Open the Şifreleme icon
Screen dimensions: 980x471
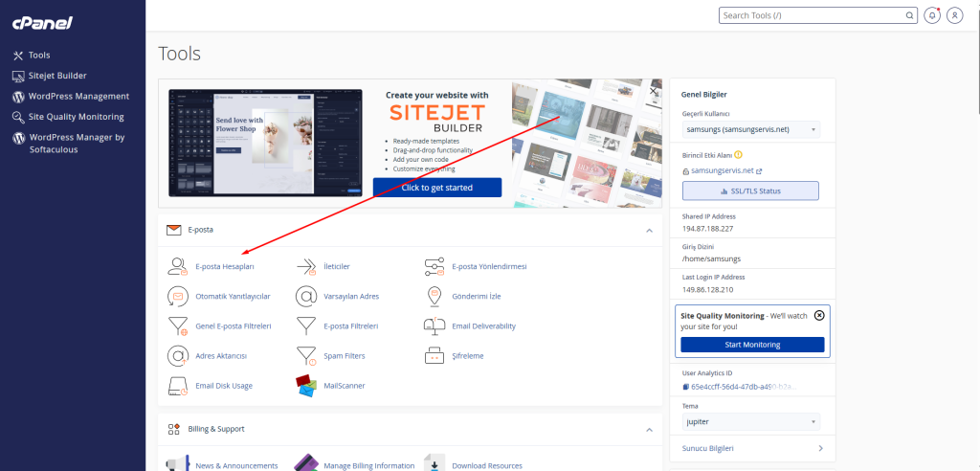434,356
